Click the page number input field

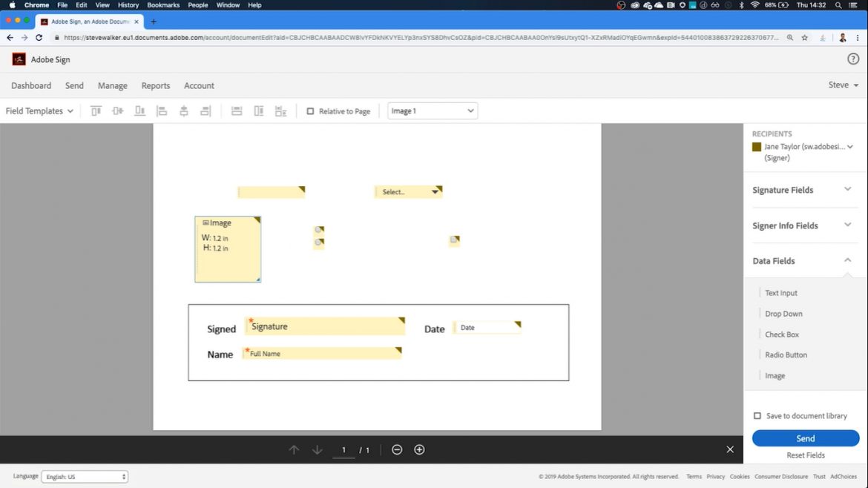[343, 449]
